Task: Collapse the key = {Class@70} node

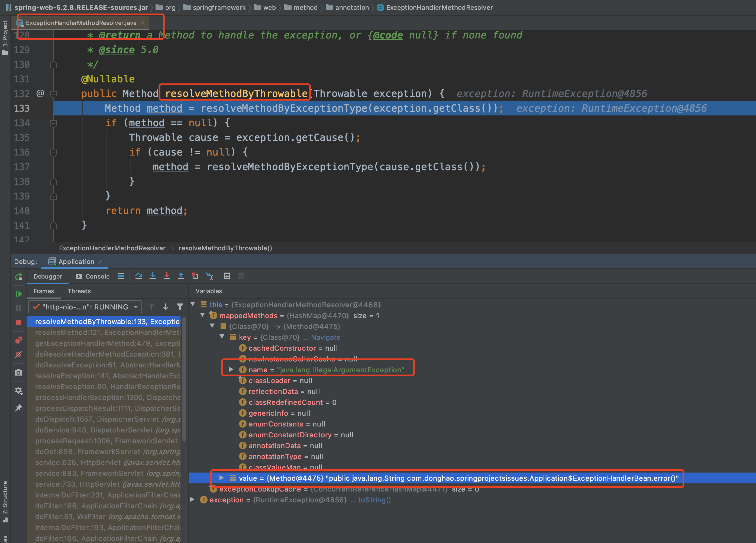Action: (222, 337)
